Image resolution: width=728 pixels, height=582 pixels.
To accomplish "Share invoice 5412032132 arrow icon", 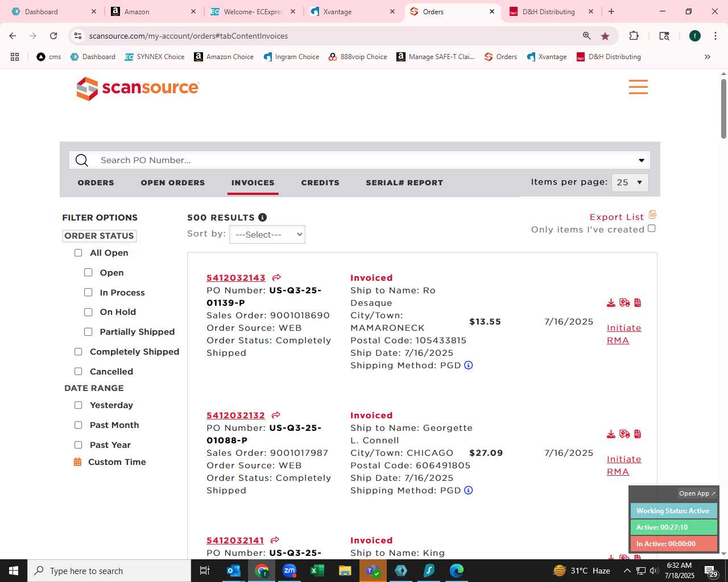I will [276, 415].
